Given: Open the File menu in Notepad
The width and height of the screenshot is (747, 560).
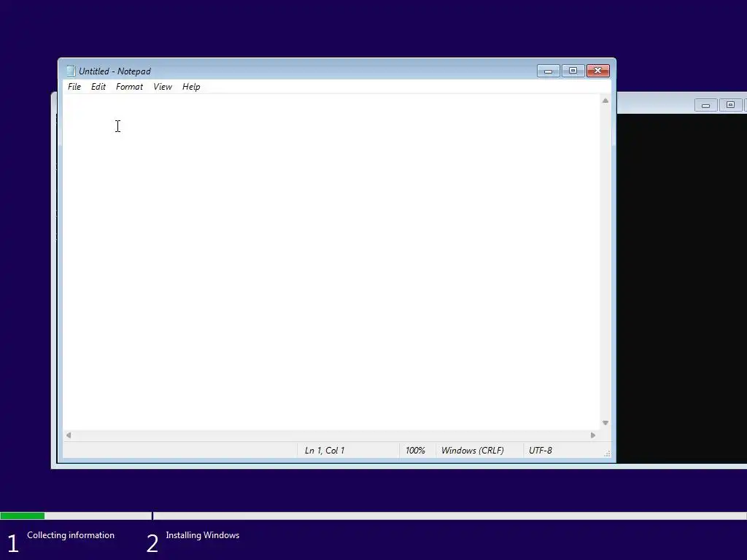Looking at the screenshot, I should 74,87.
